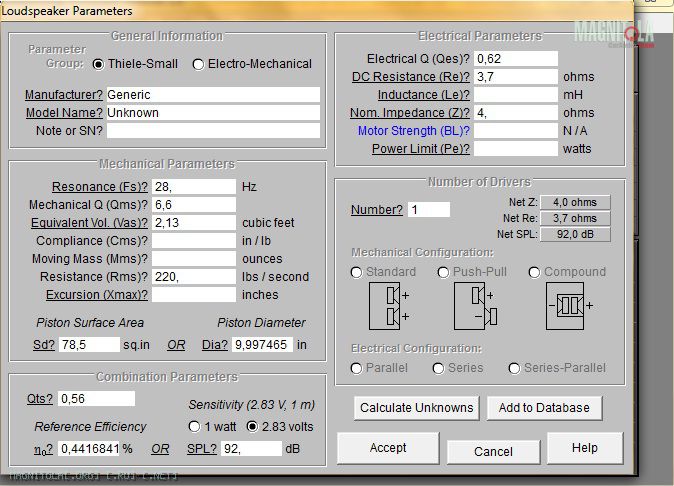
Task: Open Help for loudspeaker parameters
Action: tap(585, 448)
